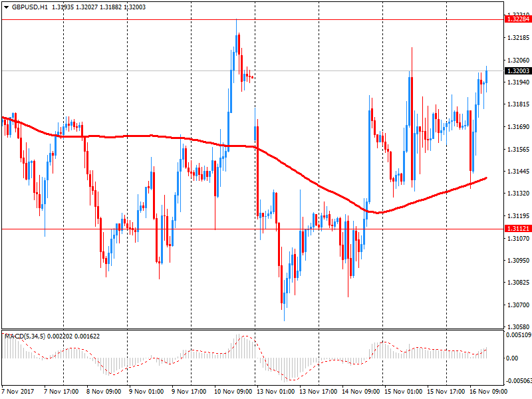Viewport: 532px width, 399px height.
Task: Click the 7 Nov 17:00 time axis label
Action: tap(61, 392)
